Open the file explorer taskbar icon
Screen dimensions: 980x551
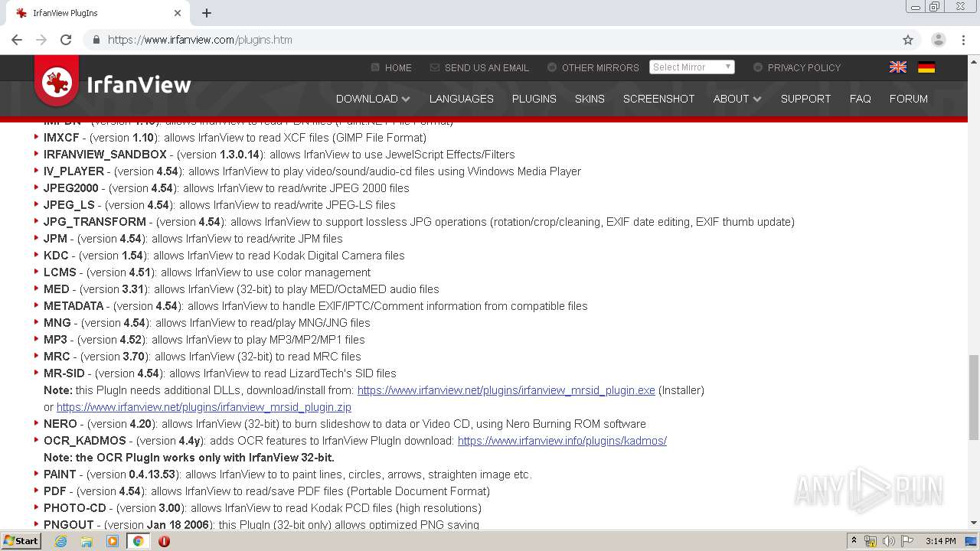(87, 541)
